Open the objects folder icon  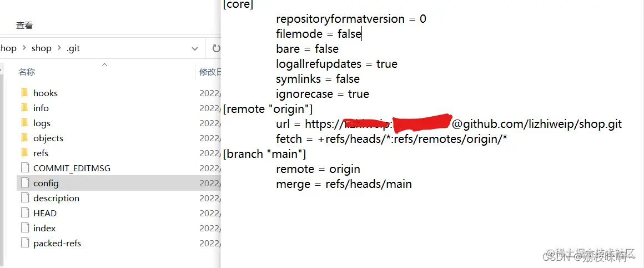(24, 138)
